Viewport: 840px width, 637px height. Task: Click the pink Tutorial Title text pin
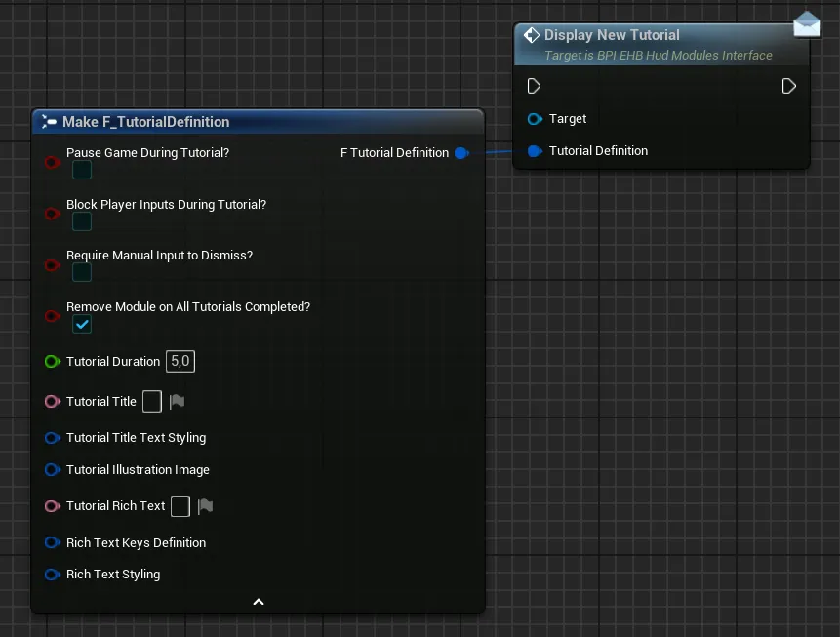coord(52,401)
